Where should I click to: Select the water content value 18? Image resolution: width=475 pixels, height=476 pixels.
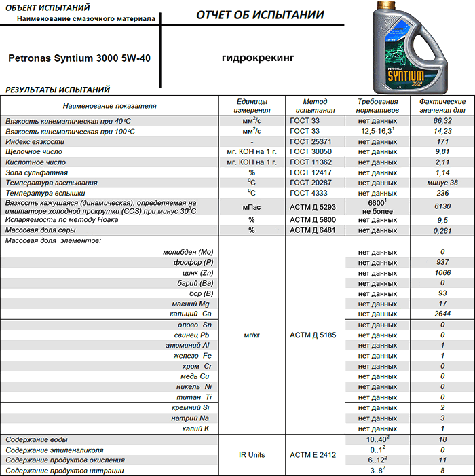[x=442, y=439]
